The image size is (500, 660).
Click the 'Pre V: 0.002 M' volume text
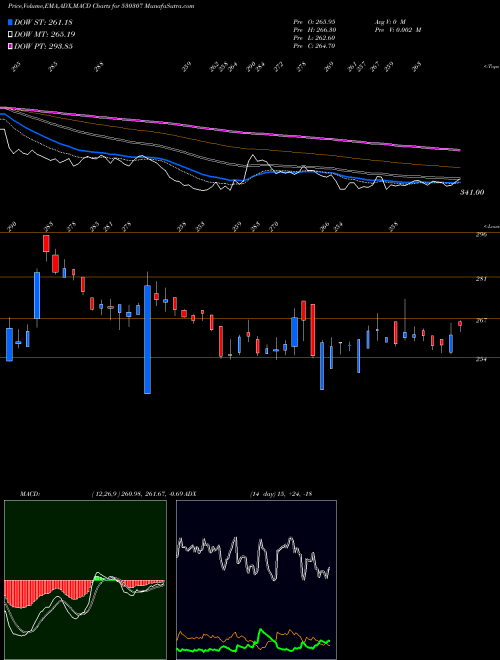click(x=397, y=30)
